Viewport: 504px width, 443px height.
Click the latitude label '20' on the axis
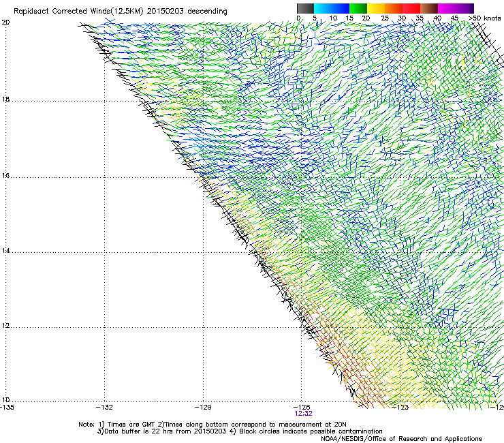point(5,22)
